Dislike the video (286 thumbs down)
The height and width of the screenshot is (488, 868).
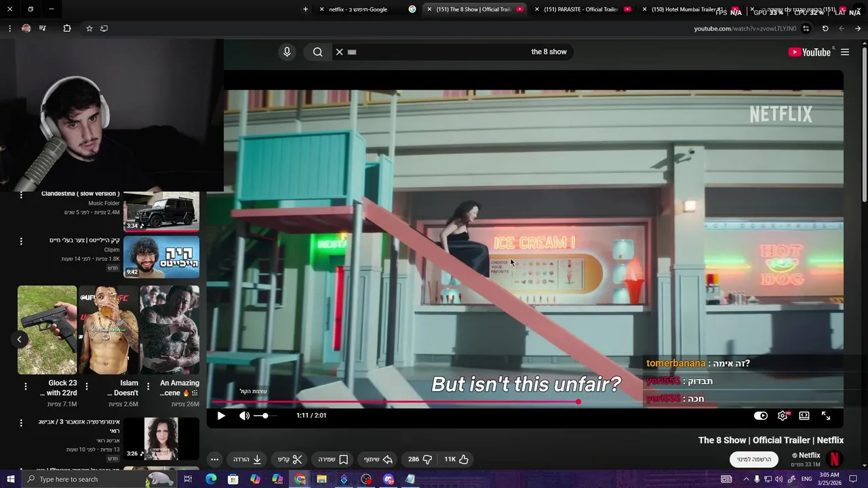coord(420,459)
